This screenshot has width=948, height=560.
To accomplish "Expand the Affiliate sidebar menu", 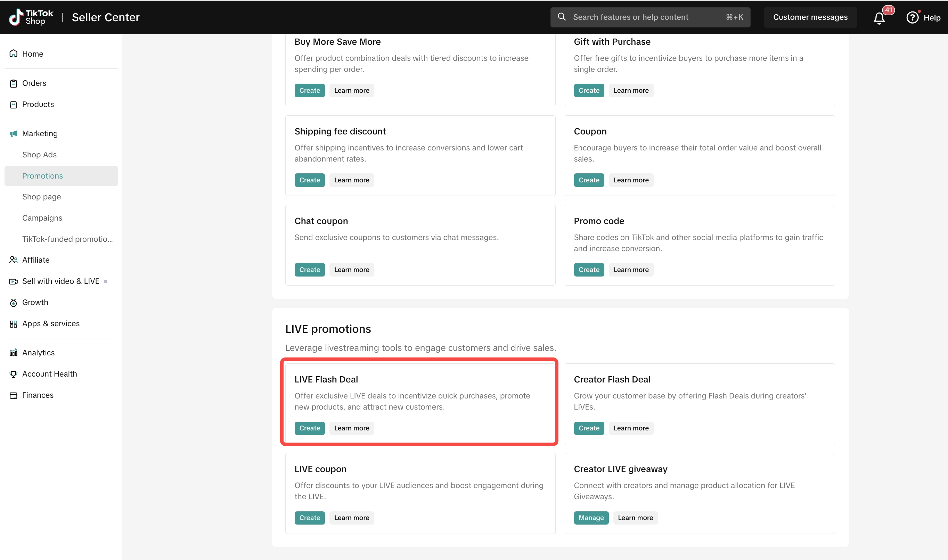I will [x=36, y=260].
